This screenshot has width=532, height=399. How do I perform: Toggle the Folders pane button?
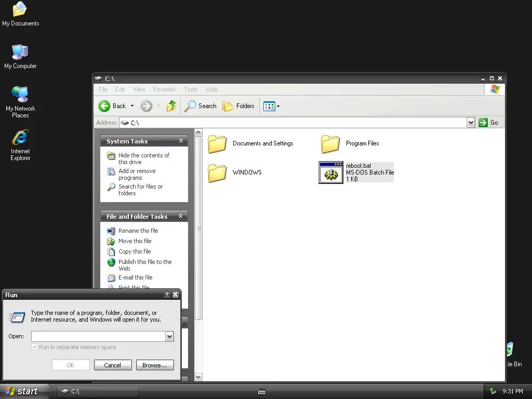pos(238,106)
